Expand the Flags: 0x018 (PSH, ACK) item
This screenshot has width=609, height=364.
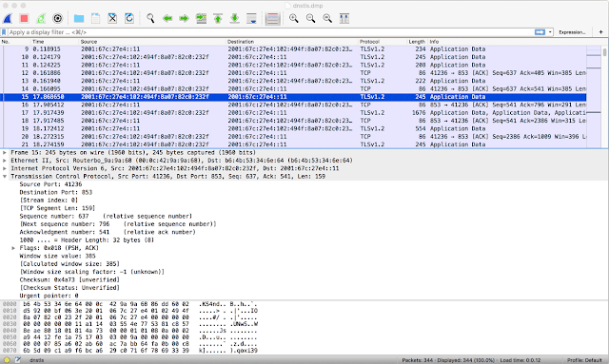click(x=13, y=248)
